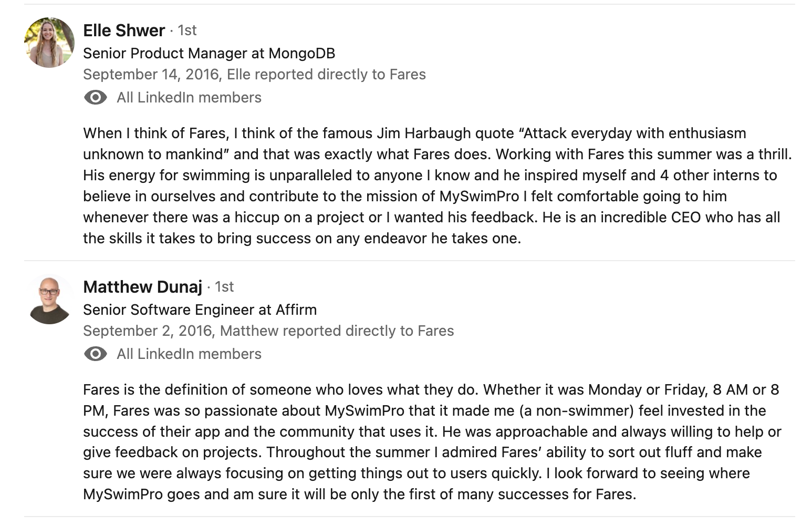The image size is (812, 525).
Task: Click the 1st badge beside Elle Shwer
Action: click(x=187, y=30)
